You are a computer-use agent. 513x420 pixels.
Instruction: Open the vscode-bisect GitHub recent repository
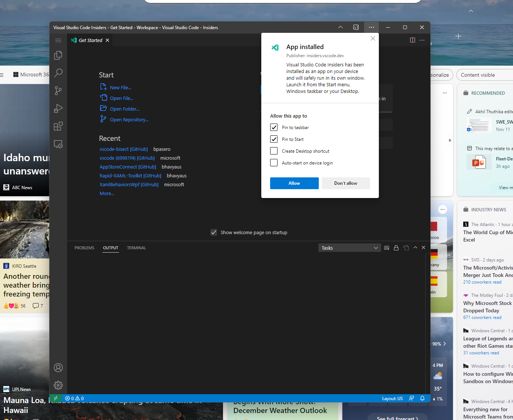(x=123, y=149)
